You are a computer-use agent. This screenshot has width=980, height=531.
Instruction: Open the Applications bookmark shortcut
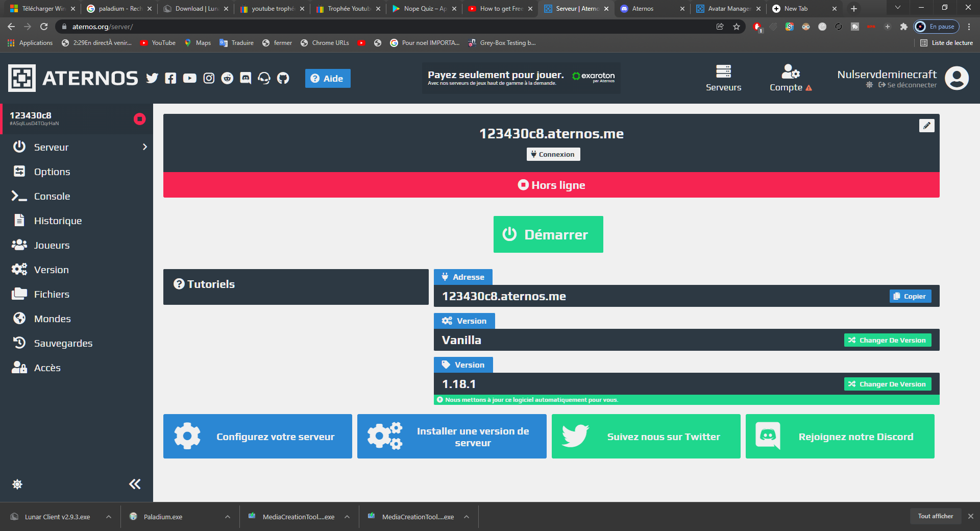coord(30,43)
